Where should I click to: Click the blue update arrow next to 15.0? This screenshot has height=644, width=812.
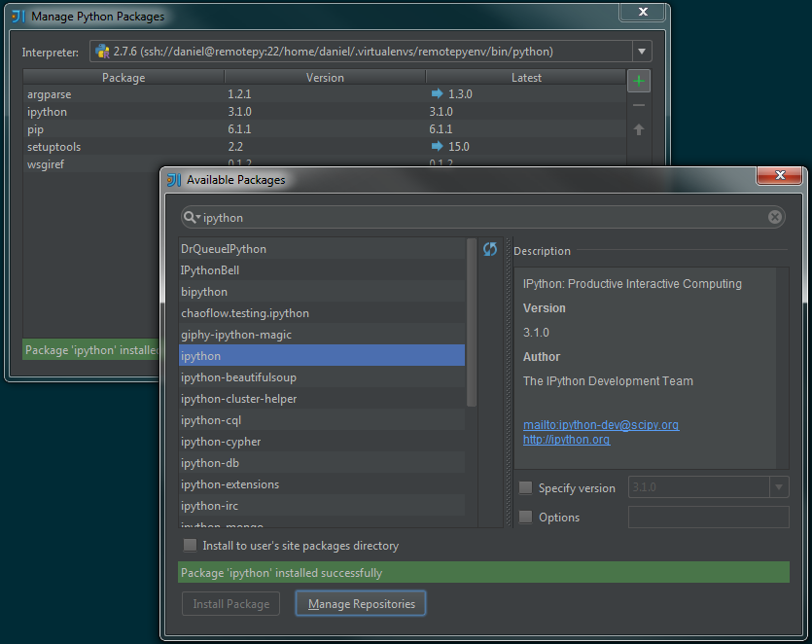437,146
